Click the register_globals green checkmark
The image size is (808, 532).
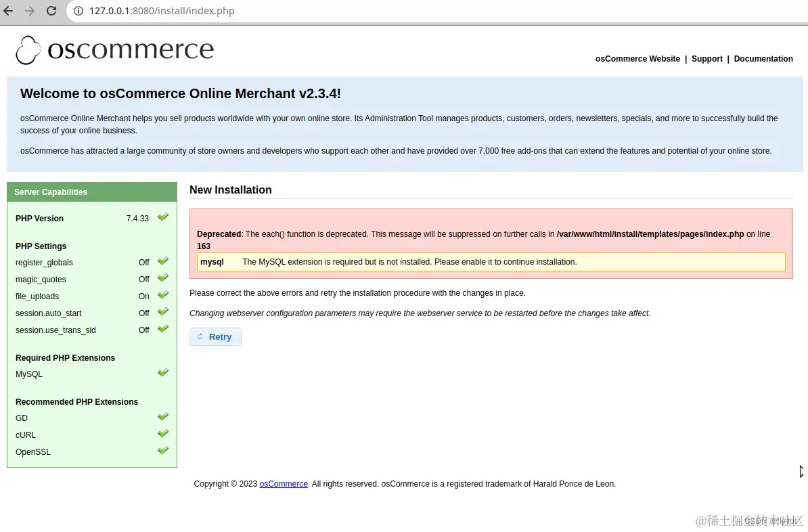point(163,261)
